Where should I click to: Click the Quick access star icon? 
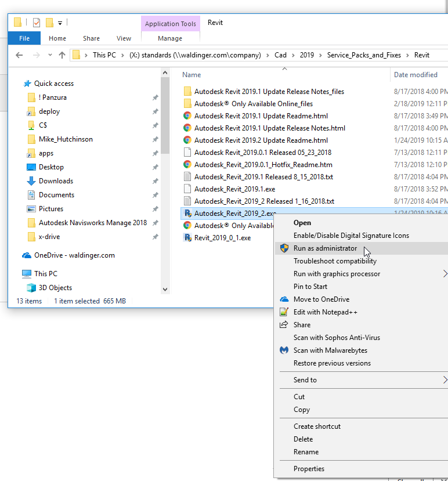[27, 84]
